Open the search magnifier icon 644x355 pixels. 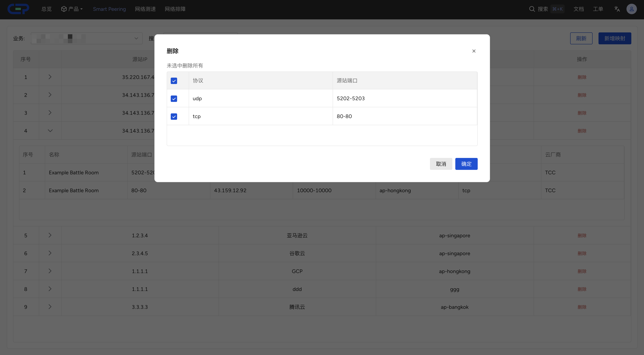pos(532,9)
